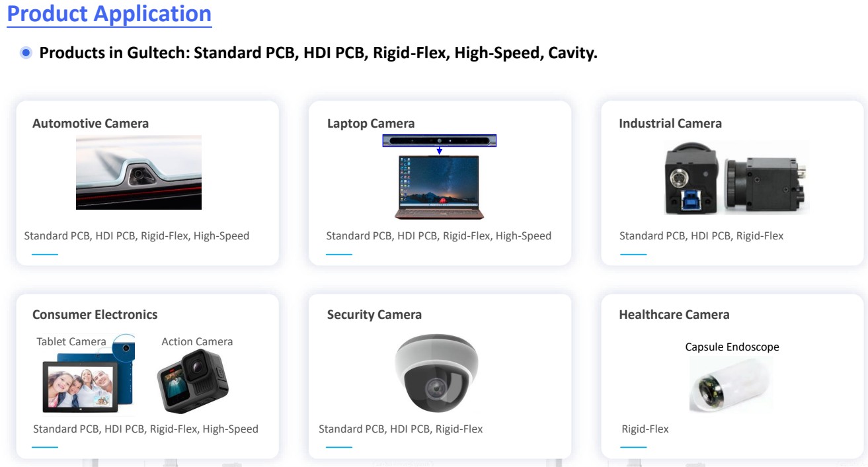Select the Consumer Electronics card title
Image resolution: width=868 pixels, height=467 pixels.
pyautogui.click(x=95, y=315)
